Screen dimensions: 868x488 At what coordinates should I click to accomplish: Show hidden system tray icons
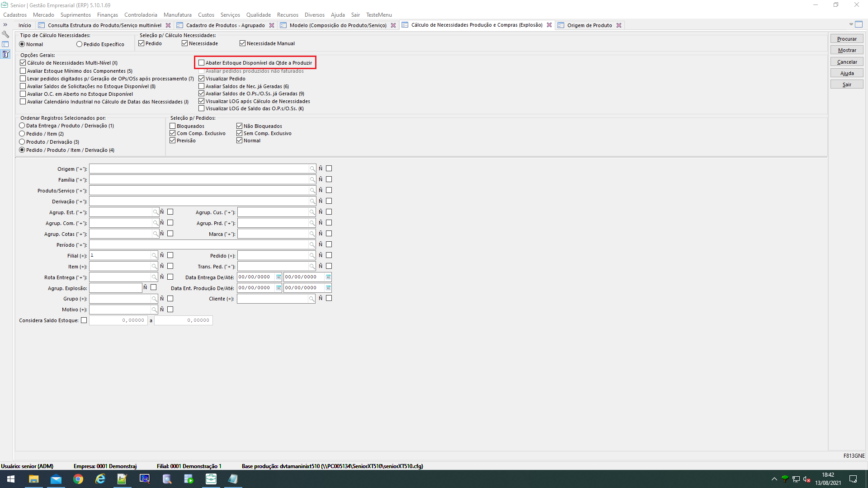[x=774, y=479]
